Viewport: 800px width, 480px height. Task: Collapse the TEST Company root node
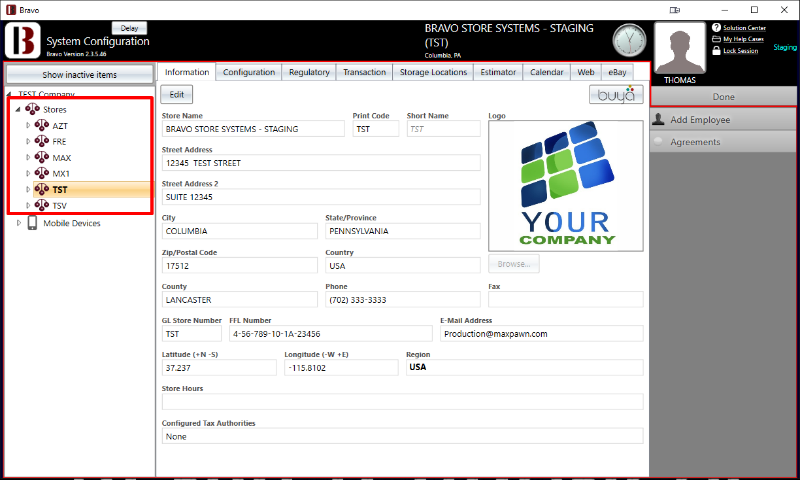click(x=9, y=94)
